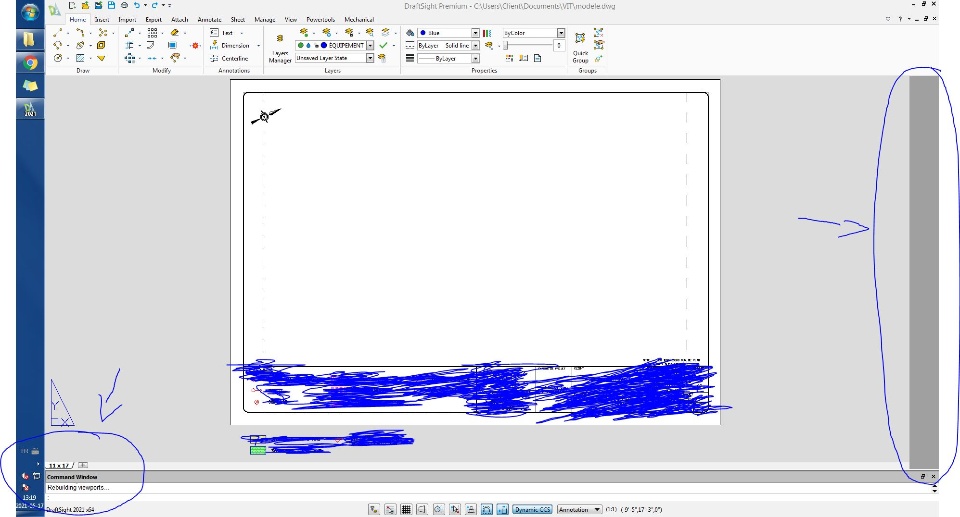Expand the Dimension tool dropdown arrow
Image resolution: width=960 pixels, height=517 pixels.
tap(258, 45)
